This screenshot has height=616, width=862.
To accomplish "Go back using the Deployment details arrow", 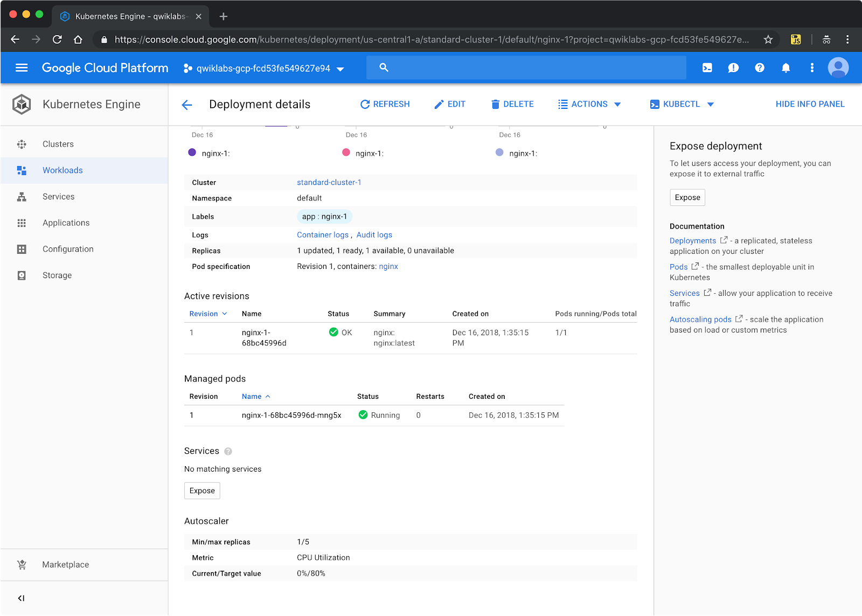I will coord(187,105).
